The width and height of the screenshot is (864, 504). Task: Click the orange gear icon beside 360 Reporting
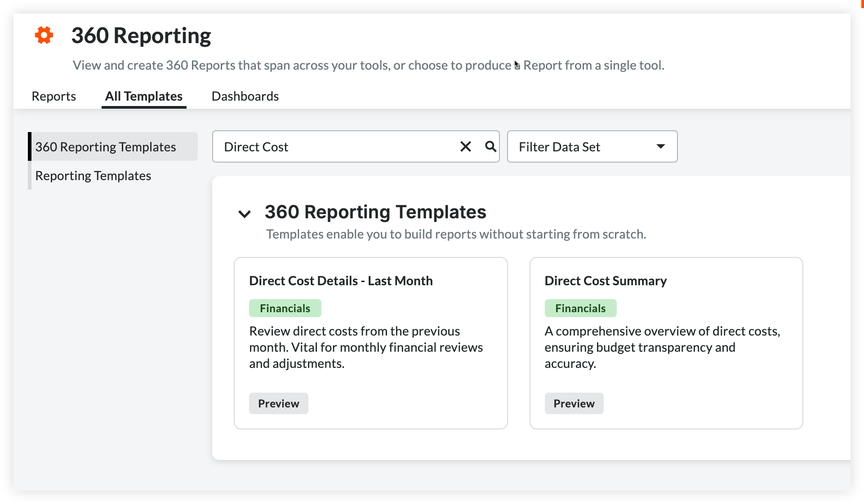click(x=44, y=35)
